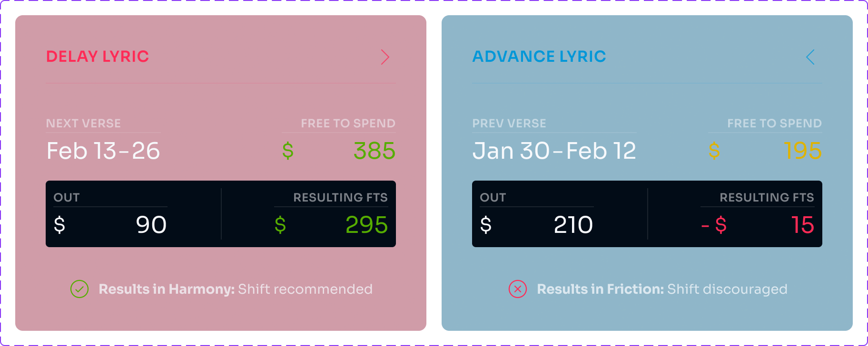Click Results in Harmony recommendation text
This screenshot has width=868, height=346.
[236, 289]
